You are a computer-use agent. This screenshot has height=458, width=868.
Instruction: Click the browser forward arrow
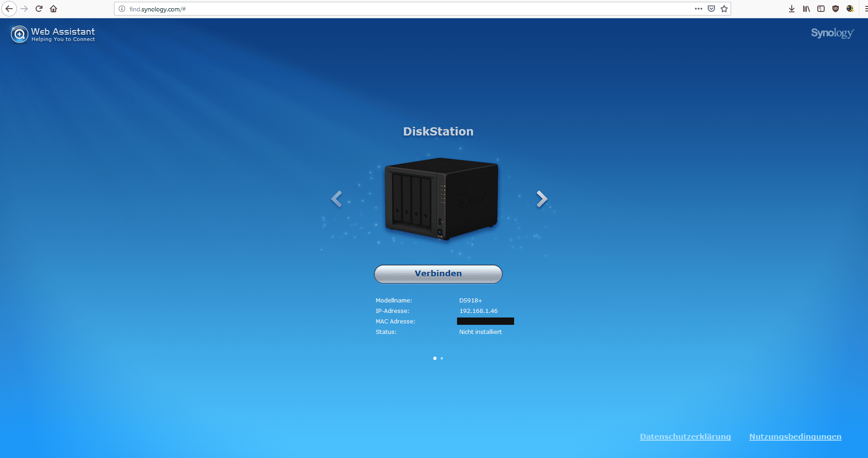[x=24, y=9]
